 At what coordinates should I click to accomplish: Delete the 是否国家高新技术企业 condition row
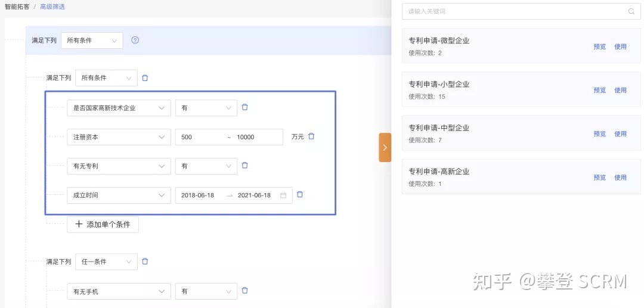tap(245, 107)
